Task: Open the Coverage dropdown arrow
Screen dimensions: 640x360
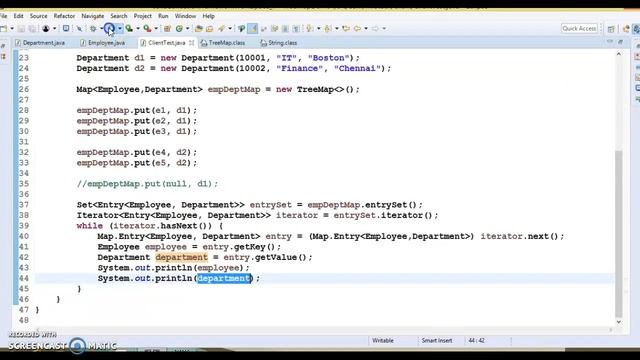Action: (x=138, y=29)
